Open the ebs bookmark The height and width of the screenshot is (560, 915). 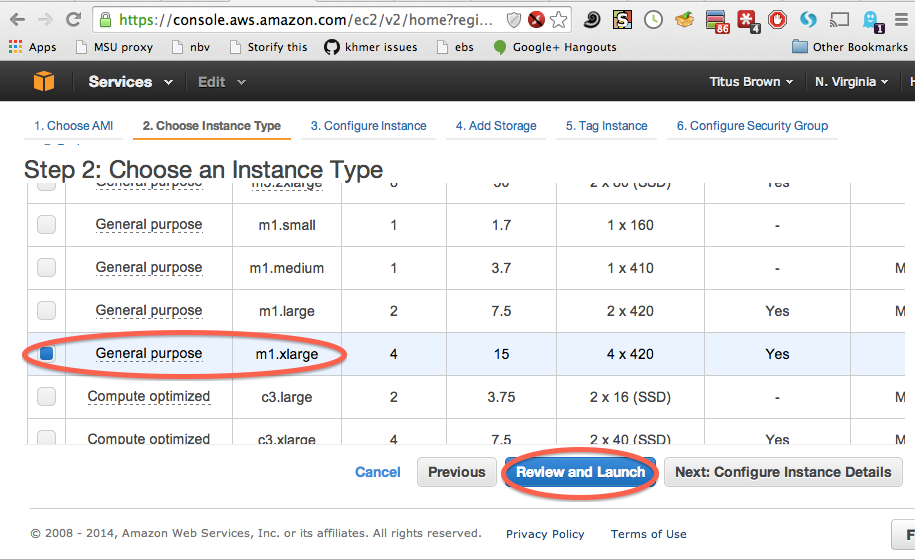pyautogui.click(x=456, y=47)
